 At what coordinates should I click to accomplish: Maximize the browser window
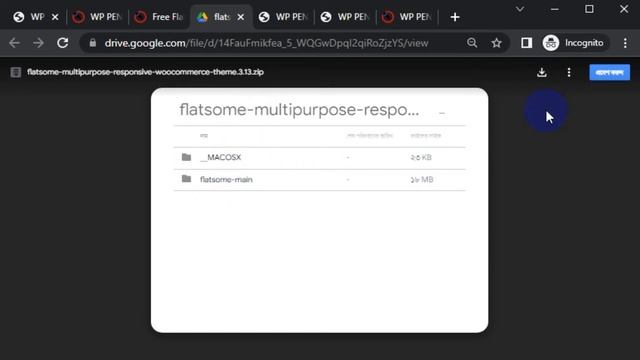coord(589,9)
